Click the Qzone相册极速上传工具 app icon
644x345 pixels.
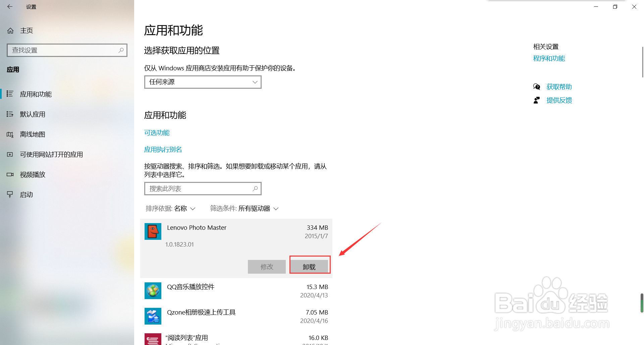coord(153,316)
